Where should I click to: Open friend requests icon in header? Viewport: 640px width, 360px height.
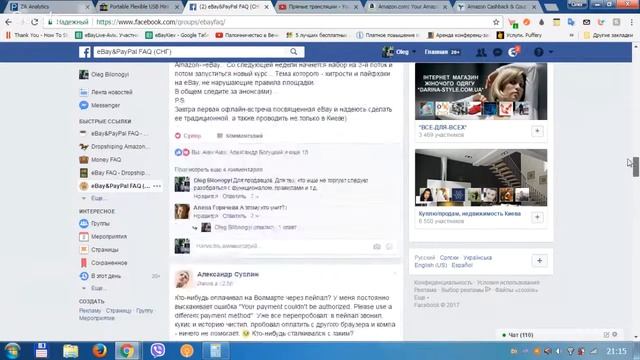(481, 52)
